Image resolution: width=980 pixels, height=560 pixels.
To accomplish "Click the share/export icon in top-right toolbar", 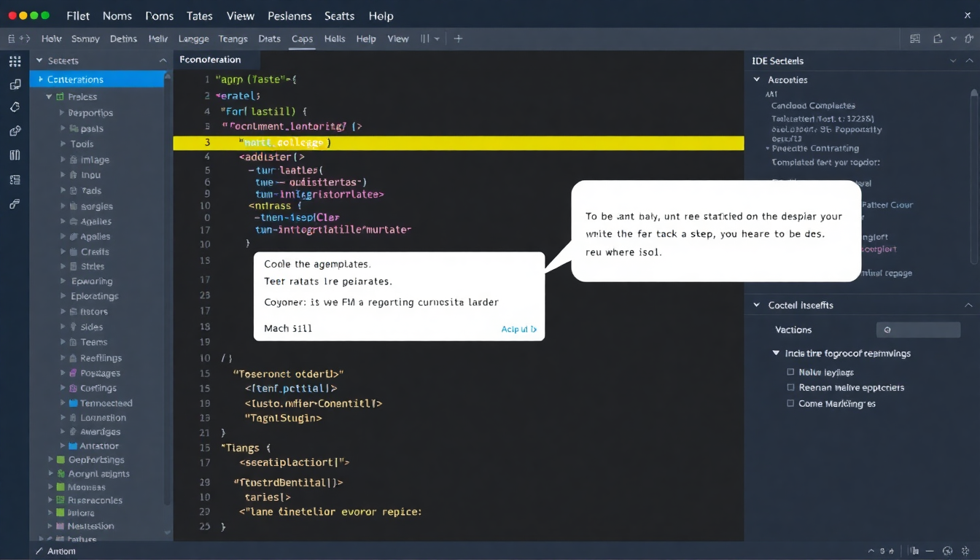I will tap(938, 39).
